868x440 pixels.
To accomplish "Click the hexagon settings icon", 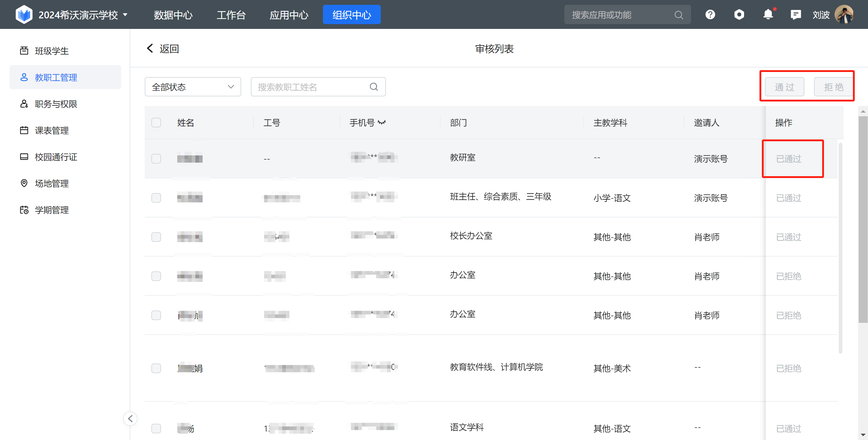I will coord(739,15).
